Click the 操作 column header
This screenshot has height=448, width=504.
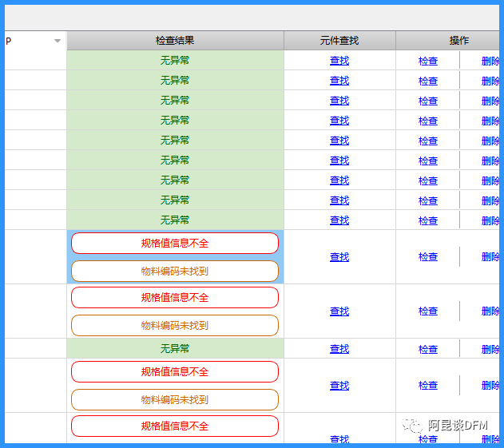coord(458,41)
